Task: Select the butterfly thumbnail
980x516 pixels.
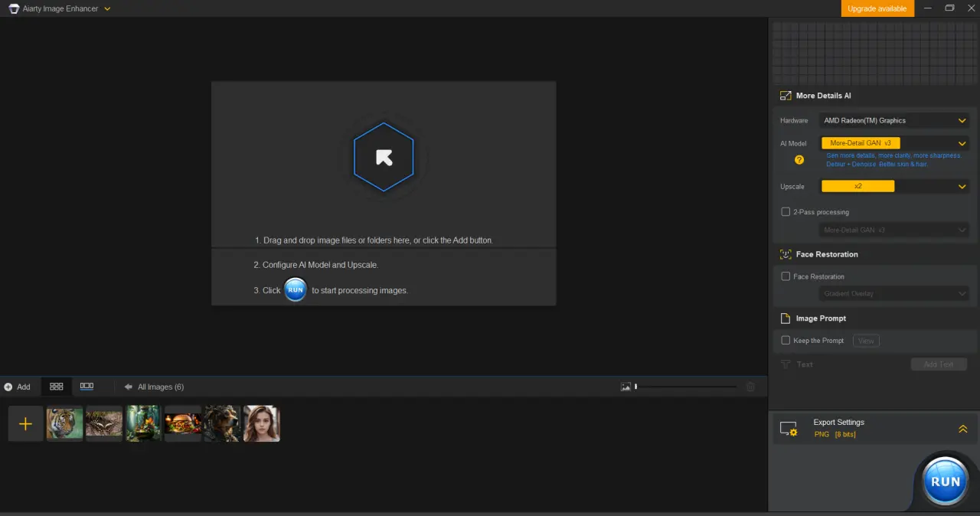Action: [x=104, y=423]
